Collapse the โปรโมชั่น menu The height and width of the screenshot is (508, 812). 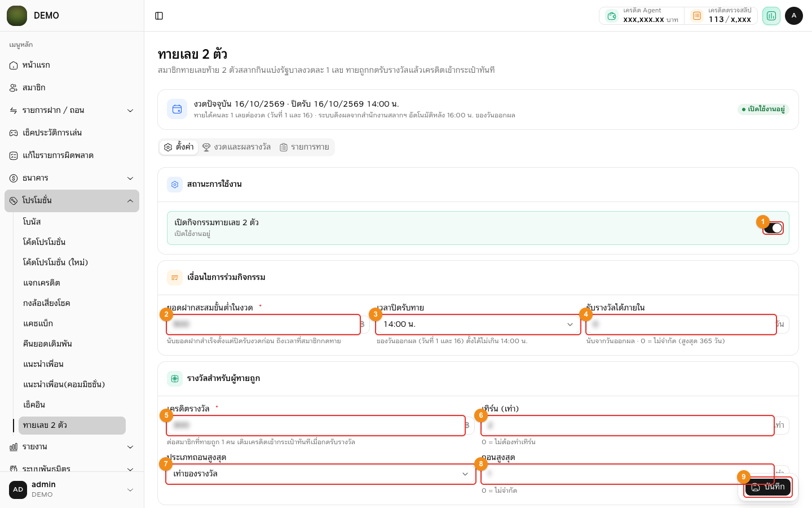(x=72, y=201)
